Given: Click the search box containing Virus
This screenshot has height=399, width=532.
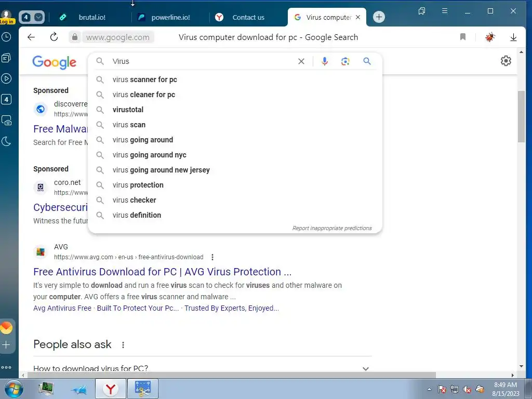Looking at the screenshot, I should tap(203, 61).
